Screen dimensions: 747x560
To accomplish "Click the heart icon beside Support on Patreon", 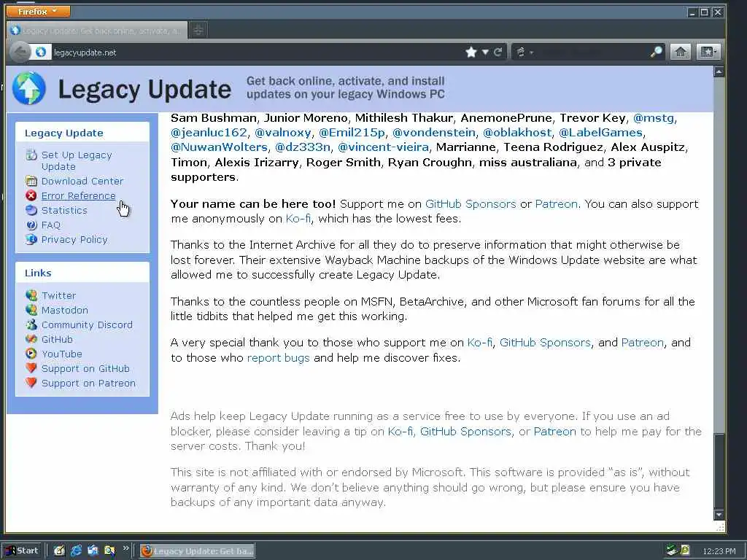I will click(x=31, y=383).
